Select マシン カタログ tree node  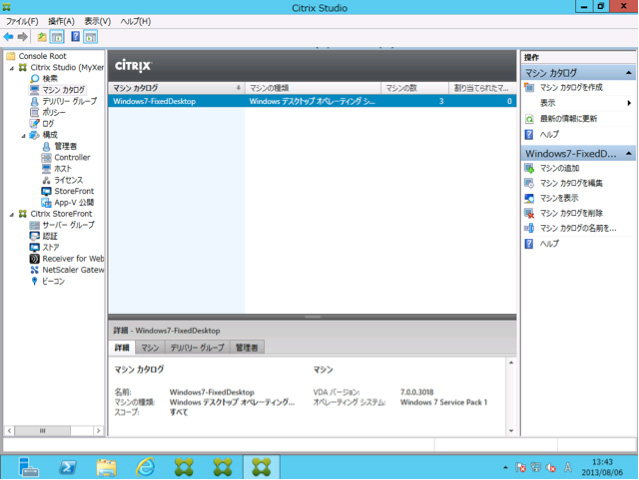[64, 90]
